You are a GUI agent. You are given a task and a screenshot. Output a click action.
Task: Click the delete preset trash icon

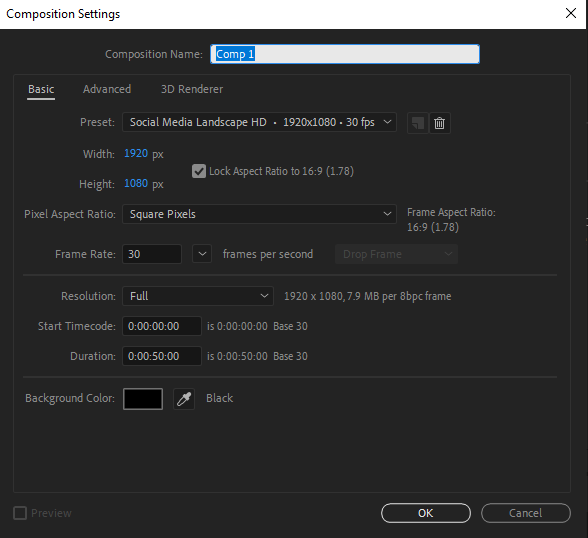pos(440,123)
